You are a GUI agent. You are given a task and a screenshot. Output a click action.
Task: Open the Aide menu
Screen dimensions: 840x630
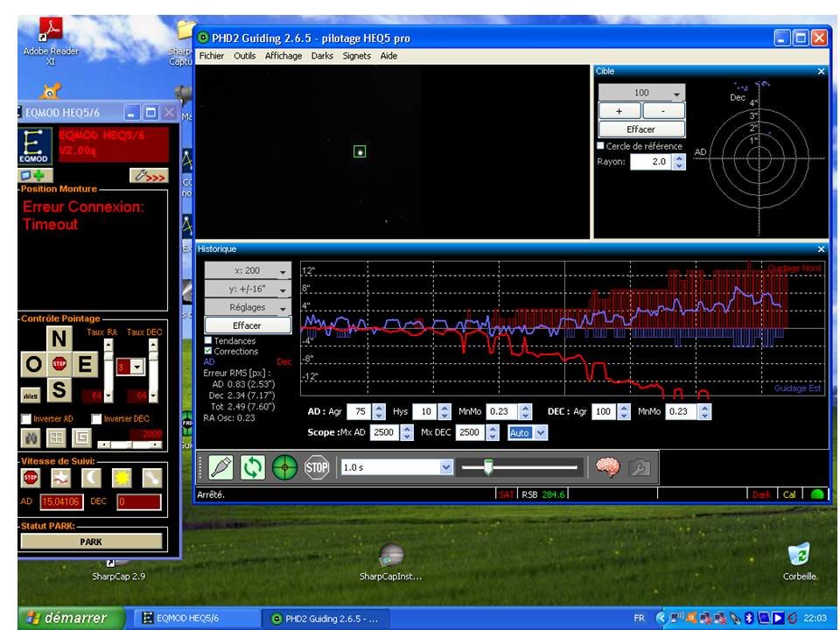coord(388,56)
